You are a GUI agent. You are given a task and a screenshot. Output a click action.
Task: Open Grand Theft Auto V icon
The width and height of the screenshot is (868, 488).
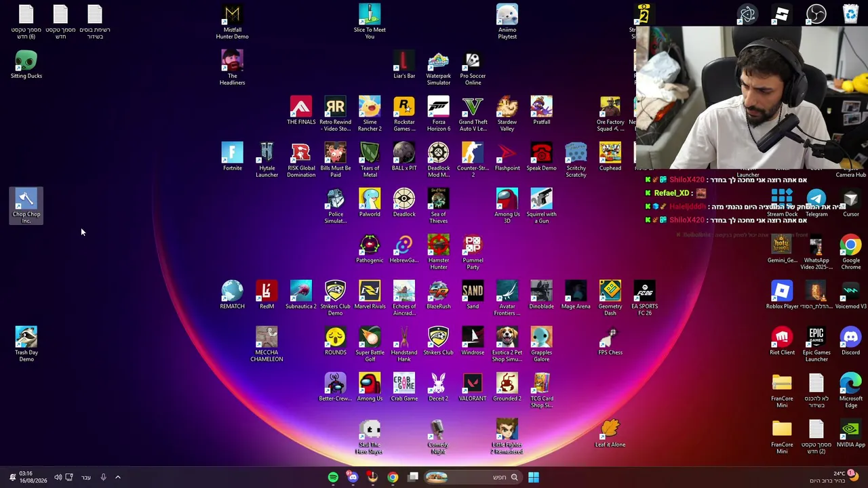(x=473, y=114)
